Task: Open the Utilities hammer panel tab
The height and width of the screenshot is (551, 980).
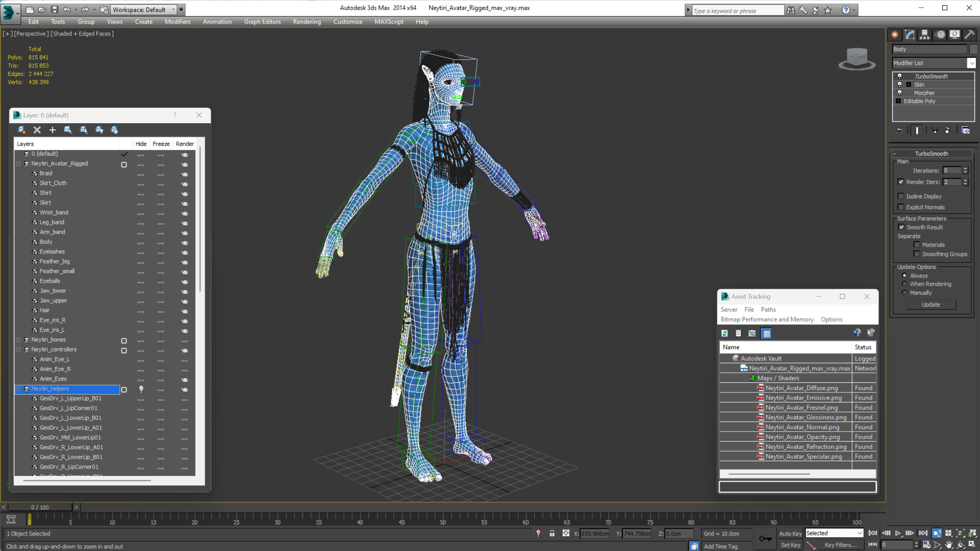Action: 969,35
